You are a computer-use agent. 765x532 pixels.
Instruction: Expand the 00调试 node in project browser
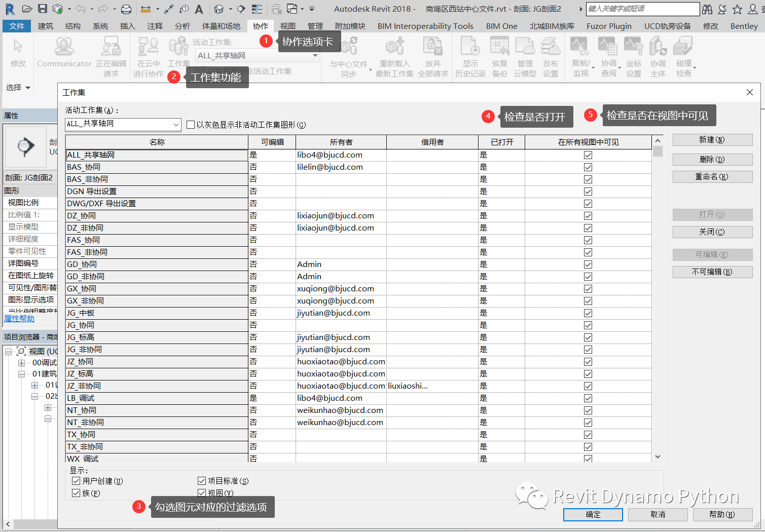coord(21,363)
